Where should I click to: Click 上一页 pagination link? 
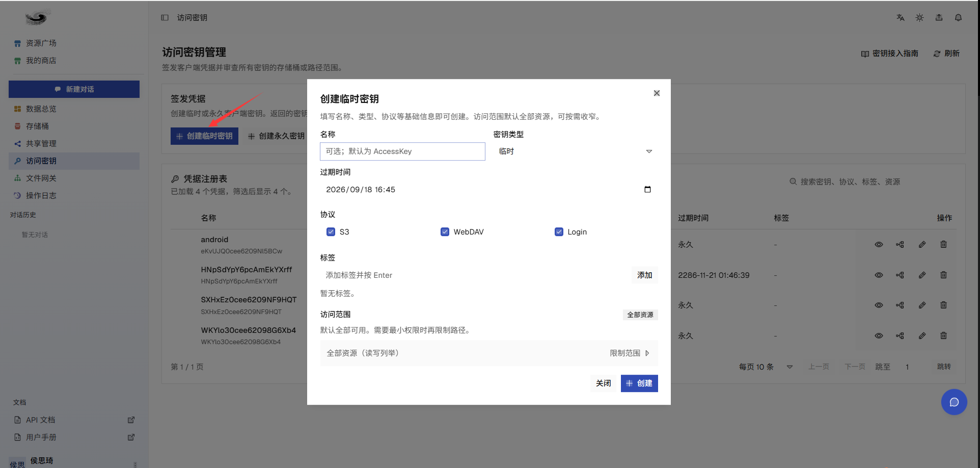819,367
